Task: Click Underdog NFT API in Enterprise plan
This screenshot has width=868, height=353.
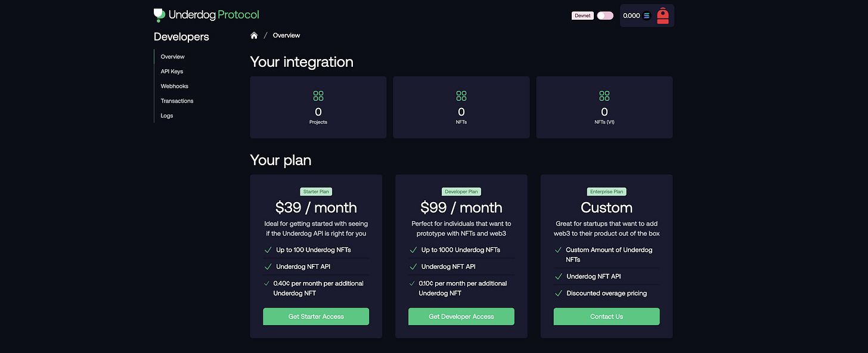Action: coord(594,277)
